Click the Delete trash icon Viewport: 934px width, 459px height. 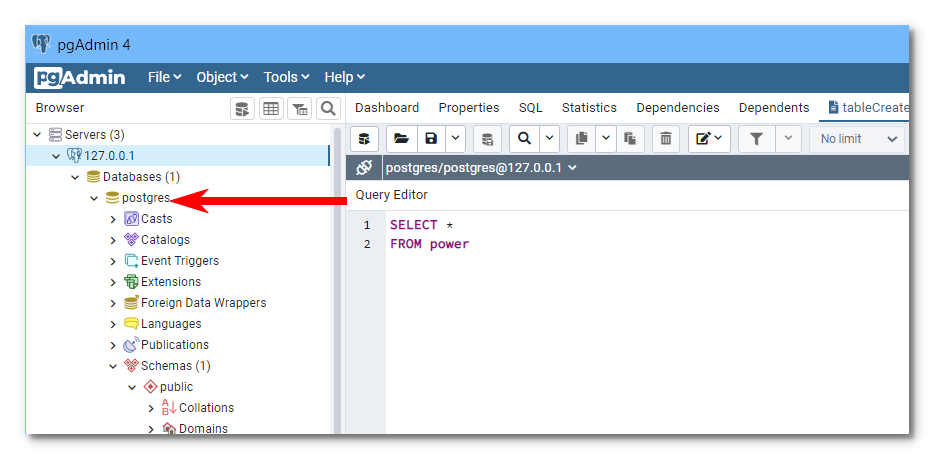666,139
